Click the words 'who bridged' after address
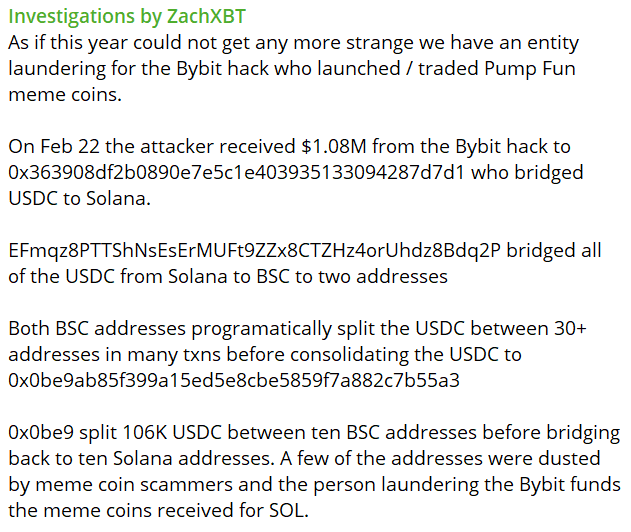The width and height of the screenshot is (631, 532). pyautogui.click(x=527, y=173)
